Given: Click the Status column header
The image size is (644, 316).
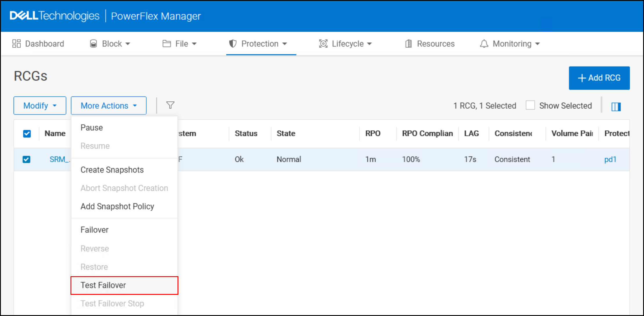Looking at the screenshot, I should tap(246, 133).
